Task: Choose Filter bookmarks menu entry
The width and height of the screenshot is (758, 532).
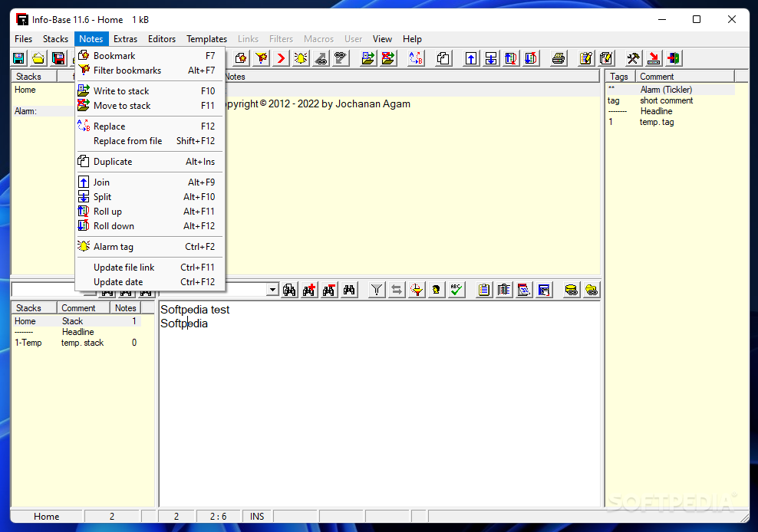Action: click(x=150, y=71)
